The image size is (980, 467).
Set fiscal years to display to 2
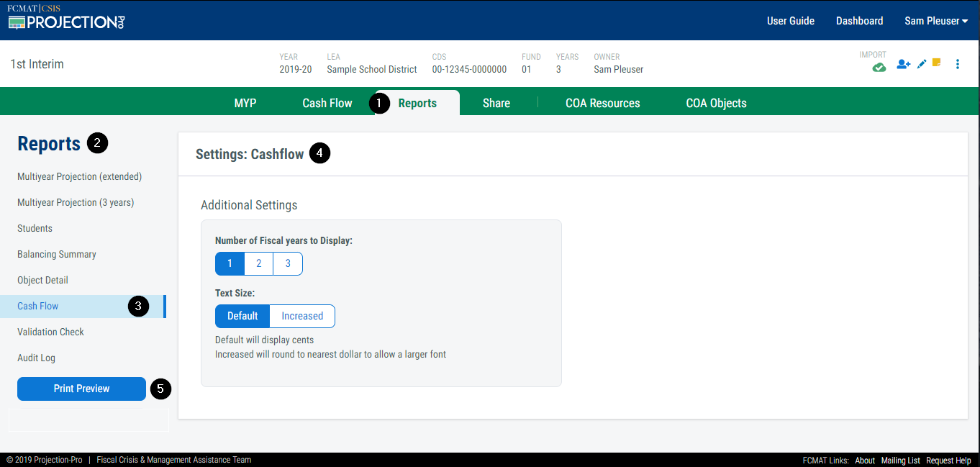[259, 263]
